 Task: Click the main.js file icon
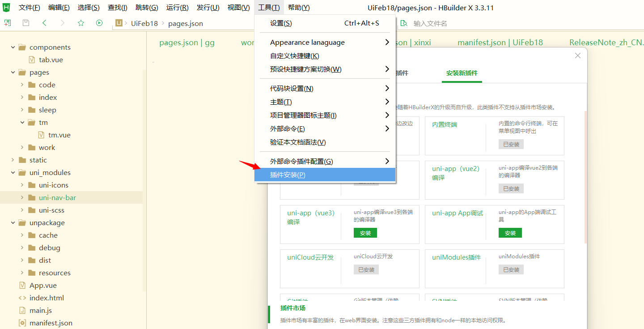[x=22, y=310]
